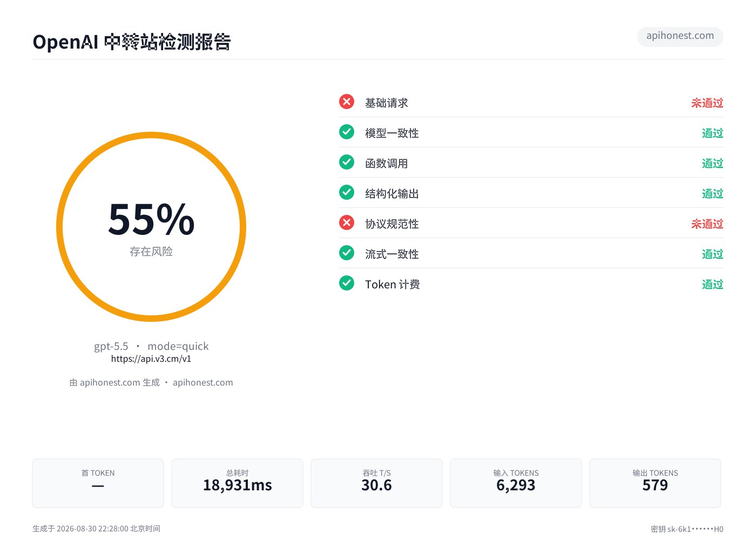Select the 输出 TOKENS 579 card
756x540 pixels.
655,483
